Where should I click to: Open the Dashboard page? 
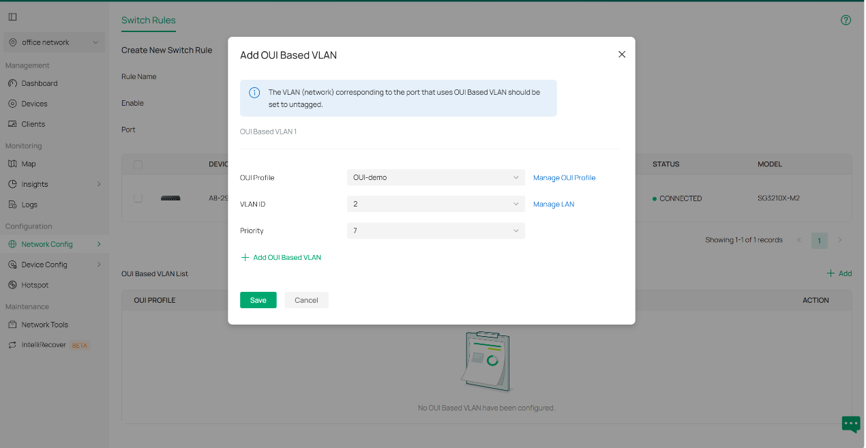pos(39,83)
